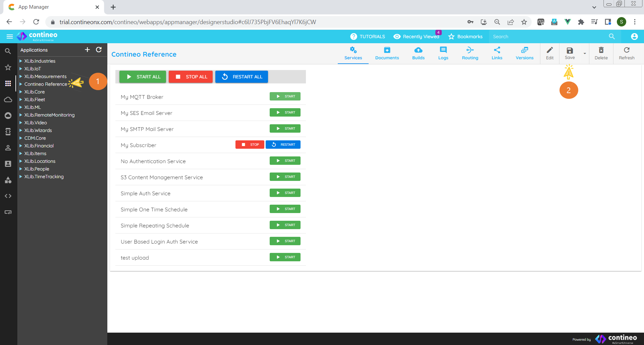Viewport: 644px width, 345px height.
Task: Open the Builds cloud upload icon
Action: click(x=418, y=50)
